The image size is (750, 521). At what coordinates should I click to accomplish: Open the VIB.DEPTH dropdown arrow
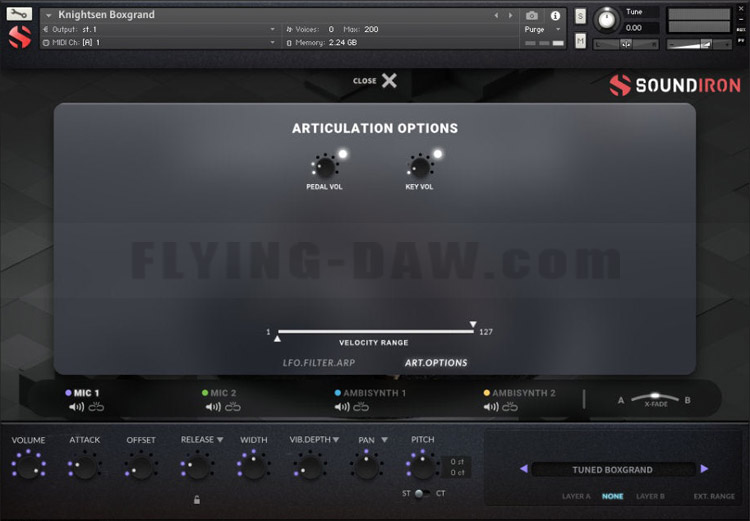tap(336, 440)
